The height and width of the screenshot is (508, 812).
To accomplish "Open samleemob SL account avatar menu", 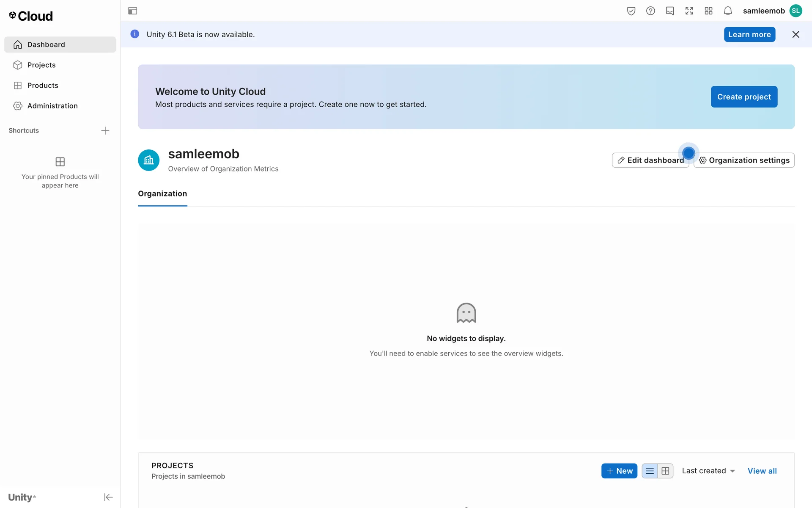I will click(x=796, y=11).
